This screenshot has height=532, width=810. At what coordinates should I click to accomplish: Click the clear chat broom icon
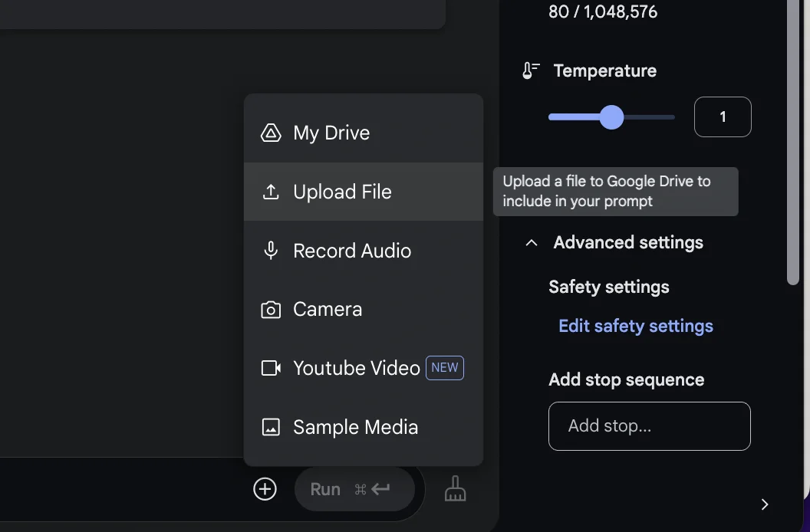[455, 488]
